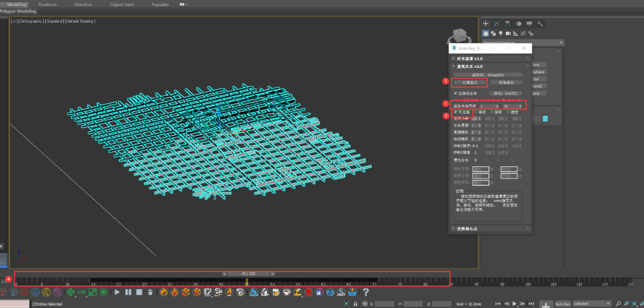Click the beer mug preset icon
644x308 pixels.
pyautogui.click(x=275, y=292)
